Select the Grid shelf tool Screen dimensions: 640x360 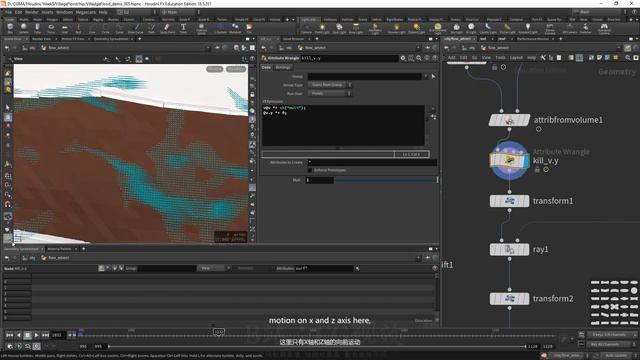[64, 28]
